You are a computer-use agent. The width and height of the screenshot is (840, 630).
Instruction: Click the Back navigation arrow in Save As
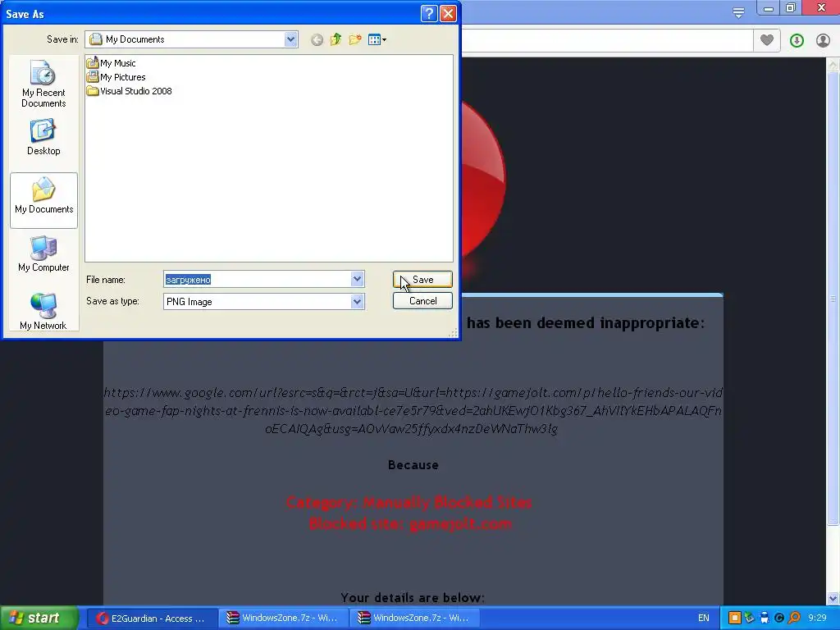pos(317,39)
